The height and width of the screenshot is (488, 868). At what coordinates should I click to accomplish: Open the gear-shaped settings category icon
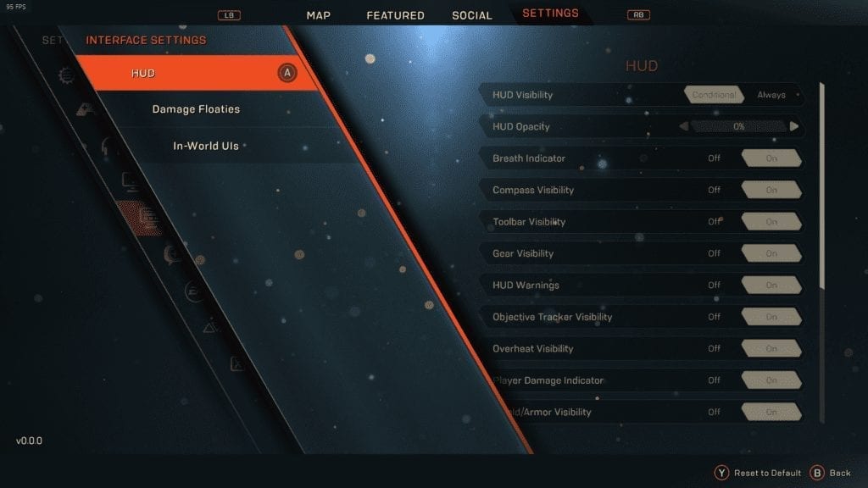pos(66,75)
